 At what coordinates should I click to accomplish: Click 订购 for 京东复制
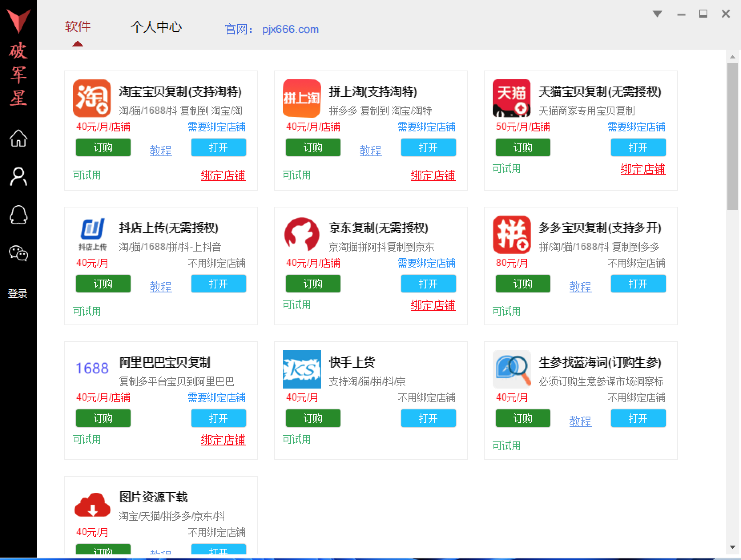pos(313,284)
